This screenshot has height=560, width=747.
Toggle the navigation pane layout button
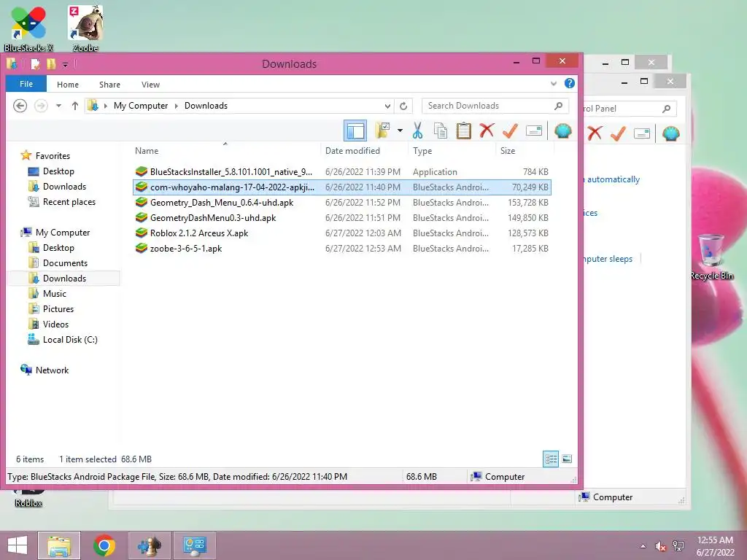click(x=355, y=131)
